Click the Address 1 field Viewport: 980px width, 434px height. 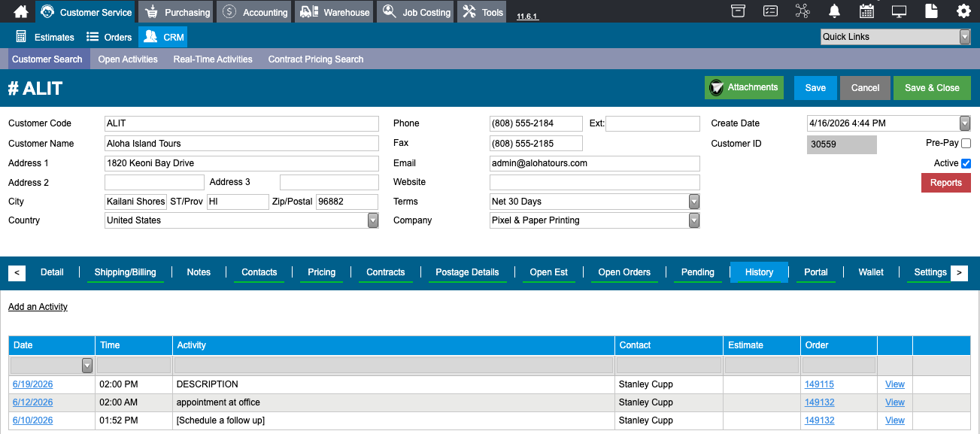(x=241, y=163)
